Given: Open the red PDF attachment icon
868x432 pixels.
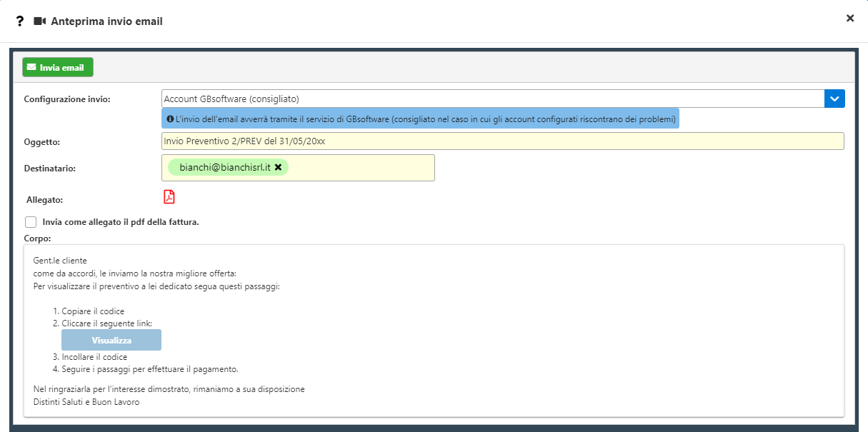Looking at the screenshot, I should click(x=169, y=197).
